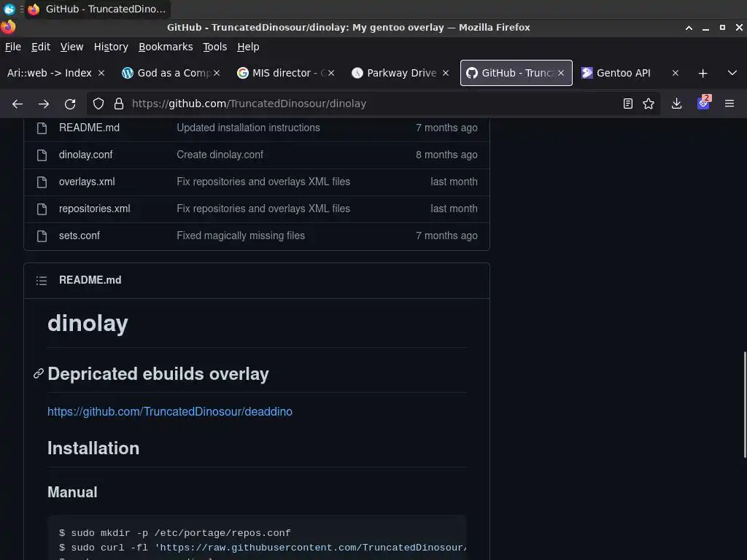The image size is (747, 560).
Task: Close the MIS director tab
Action: (x=331, y=73)
